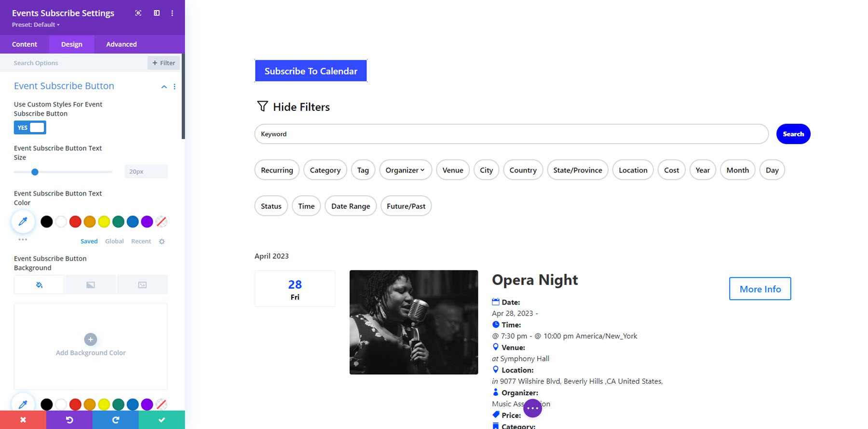
Task: Select red swatch for button text color
Action: pyautogui.click(x=75, y=222)
